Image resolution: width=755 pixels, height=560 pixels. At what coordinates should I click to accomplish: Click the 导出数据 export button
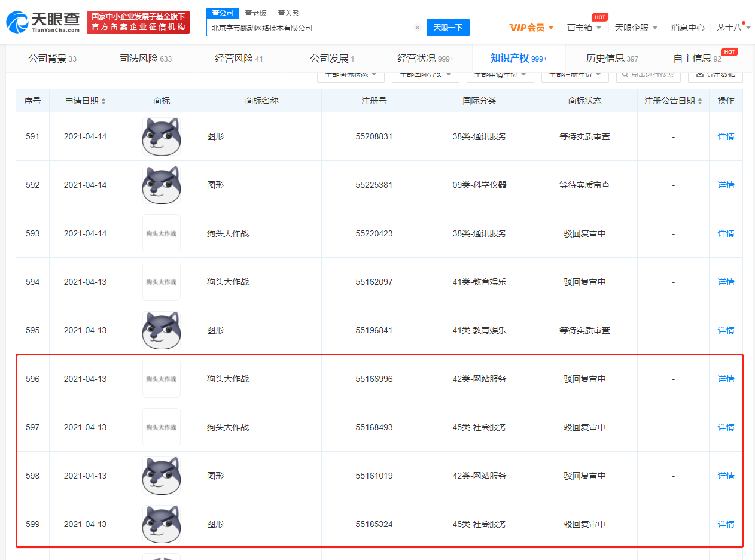(716, 75)
